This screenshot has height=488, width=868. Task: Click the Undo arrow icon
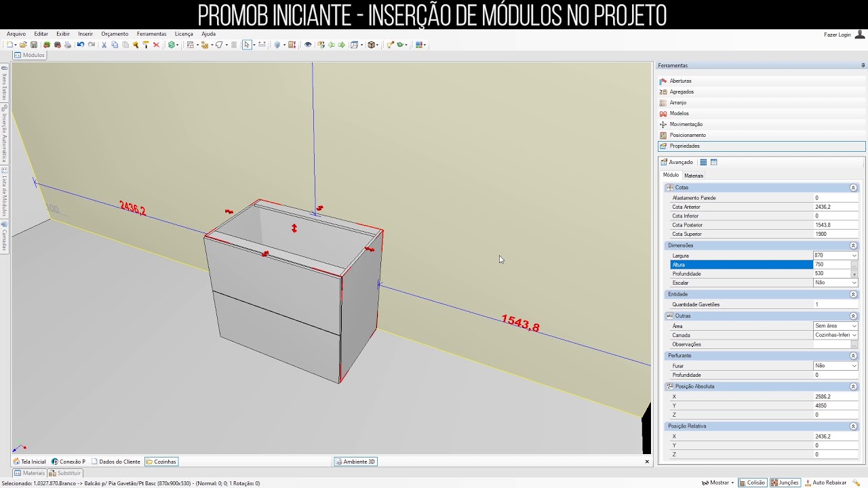click(81, 45)
